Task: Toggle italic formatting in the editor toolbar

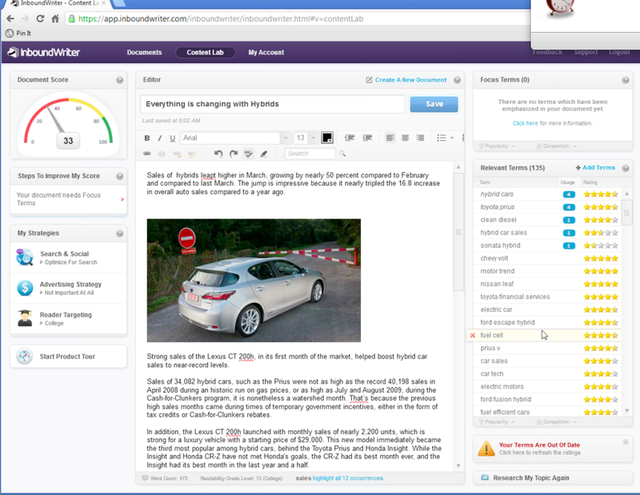Action: coord(160,138)
